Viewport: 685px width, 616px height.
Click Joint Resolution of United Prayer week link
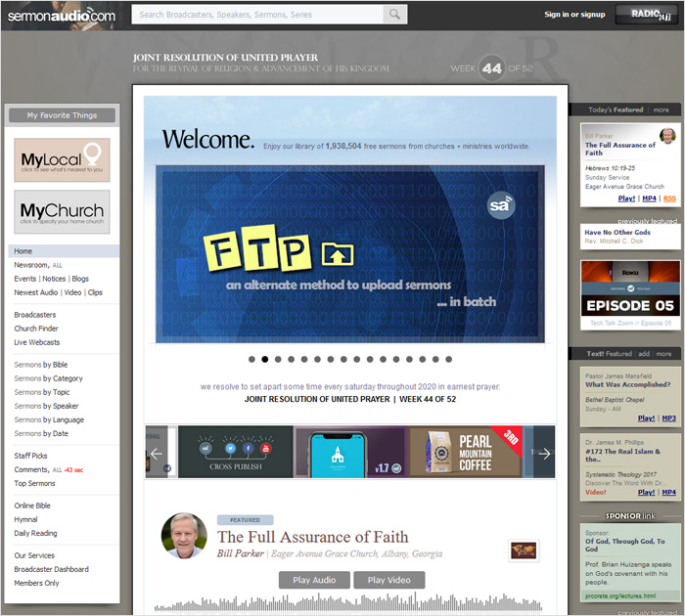click(x=350, y=399)
